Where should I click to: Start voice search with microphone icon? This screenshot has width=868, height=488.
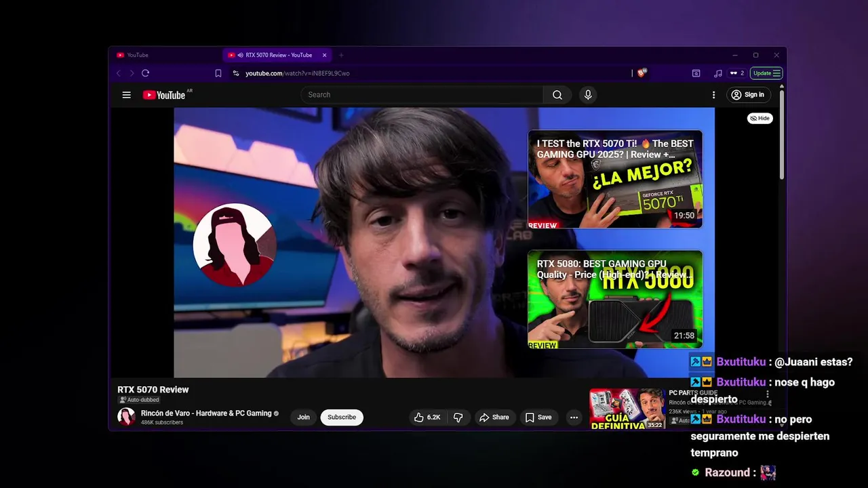pyautogui.click(x=588, y=95)
